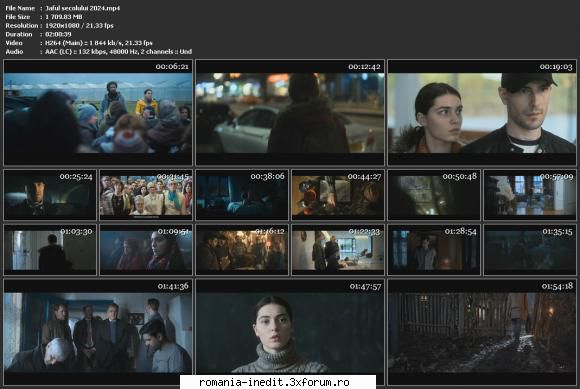Viewport: 580px width, 389px height.
Task: Click the 'Audio' label
Action: click(x=14, y=52)
